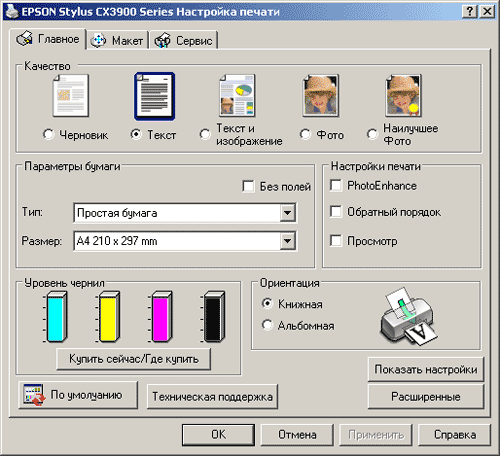
Task: Click the question mark help button
Action: point(470,12)
